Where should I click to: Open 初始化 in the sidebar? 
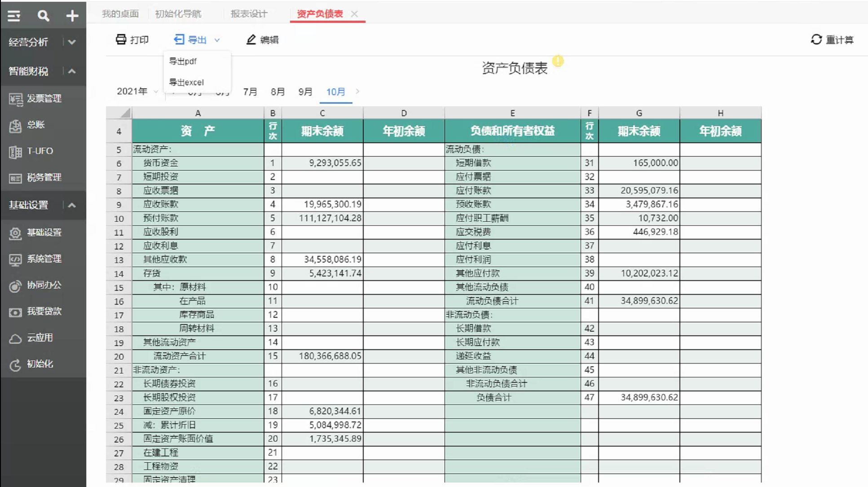point(43,364)
